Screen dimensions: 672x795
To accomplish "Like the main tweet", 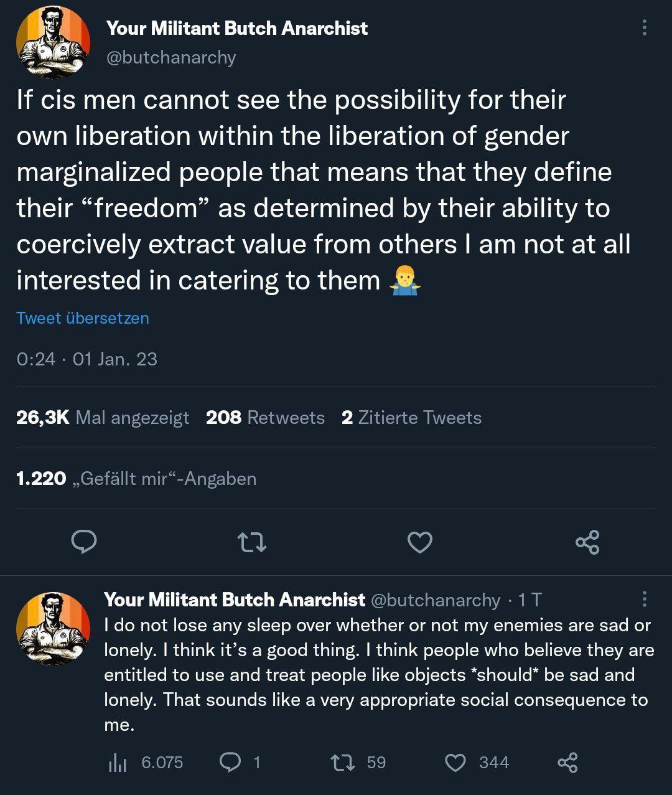I will coord(420,542).
